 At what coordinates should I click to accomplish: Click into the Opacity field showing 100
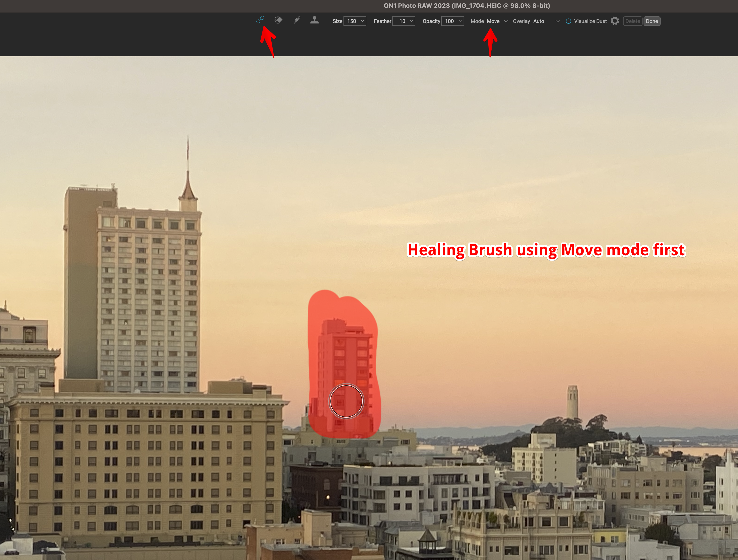coord(449,21)
